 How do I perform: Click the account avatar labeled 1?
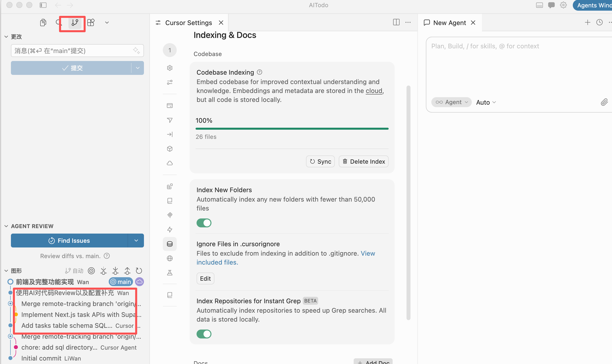pyautogui.click(x=170, y=50)
